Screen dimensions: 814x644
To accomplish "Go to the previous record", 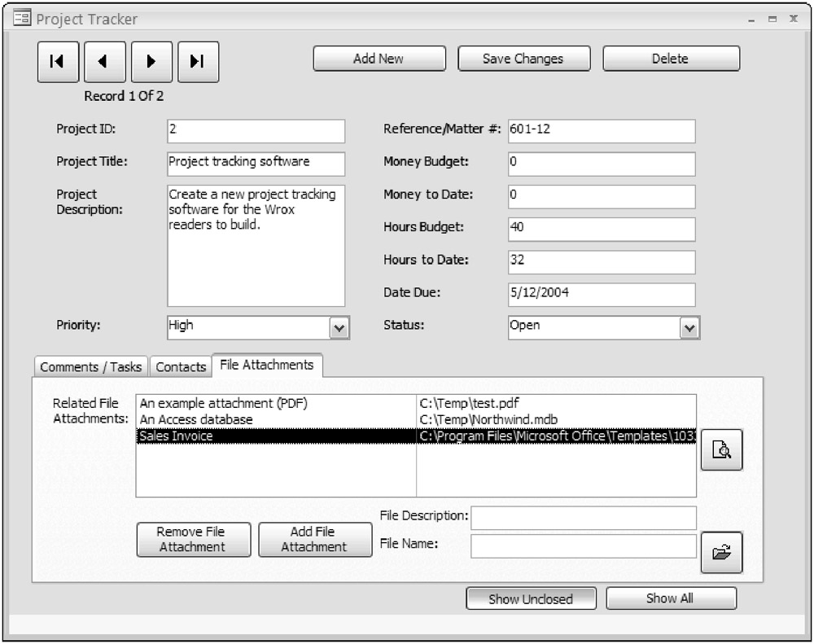I will [x=104, y=61].
